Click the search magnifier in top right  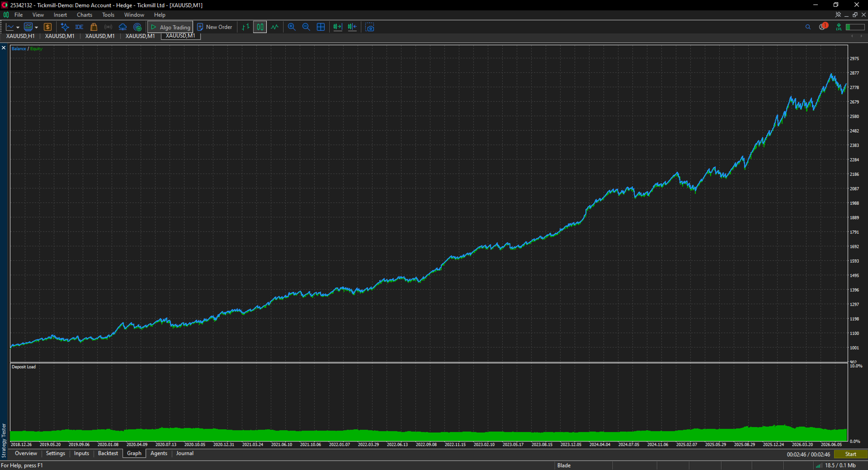click(x=808, y=27)
